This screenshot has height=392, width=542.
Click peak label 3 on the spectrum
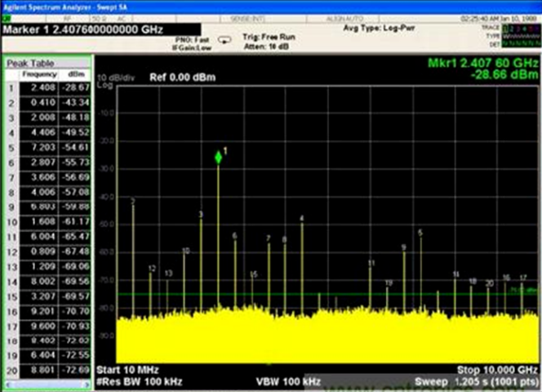201,214
